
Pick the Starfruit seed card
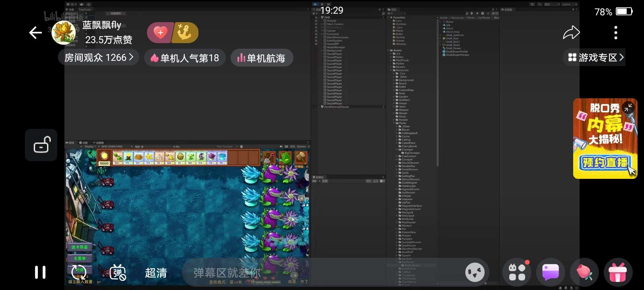(x=149, y=157)
